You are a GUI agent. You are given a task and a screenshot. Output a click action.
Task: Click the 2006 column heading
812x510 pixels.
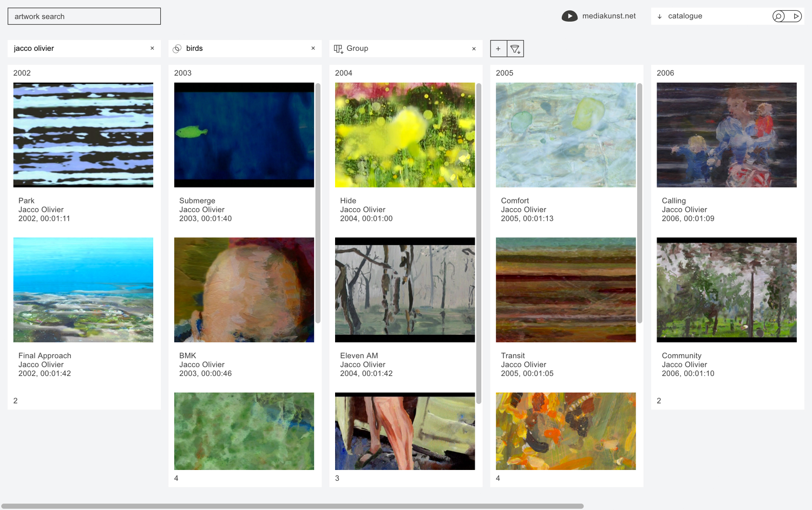pos(665,73)
